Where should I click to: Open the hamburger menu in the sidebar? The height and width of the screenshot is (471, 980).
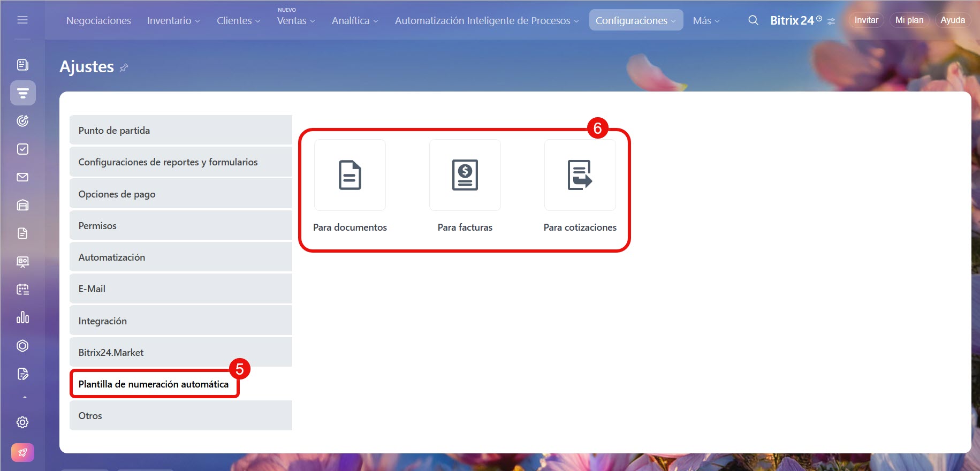(22, 20)
